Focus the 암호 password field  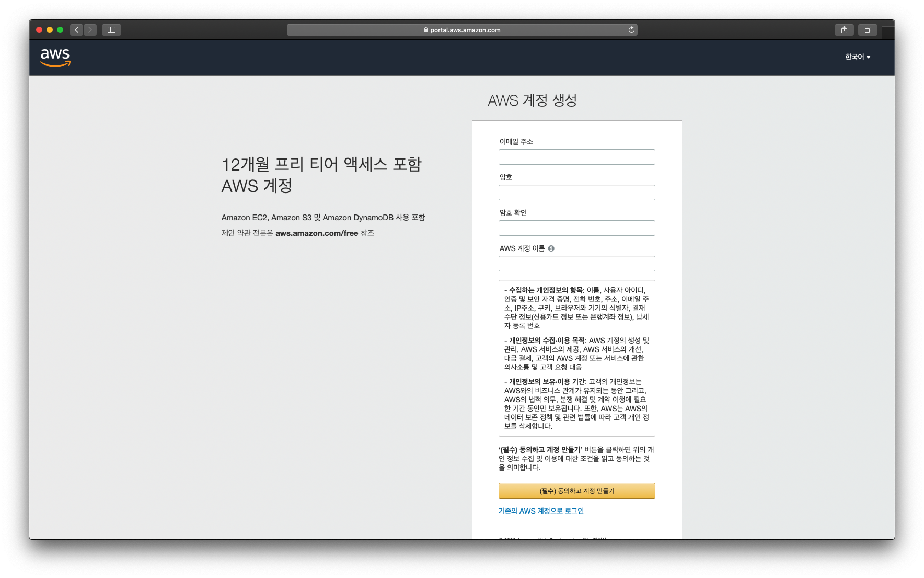point(576,192)
